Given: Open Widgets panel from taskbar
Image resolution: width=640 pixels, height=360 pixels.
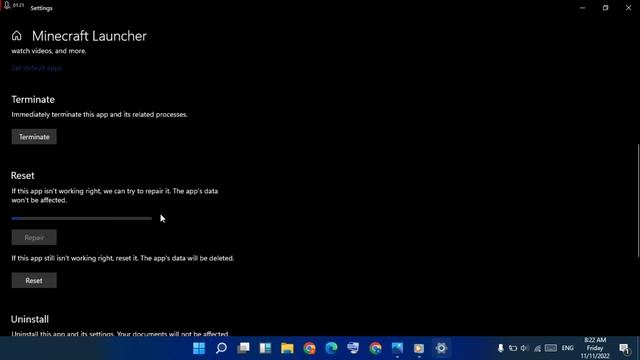Looking at the screenshot, I should 265,348.
